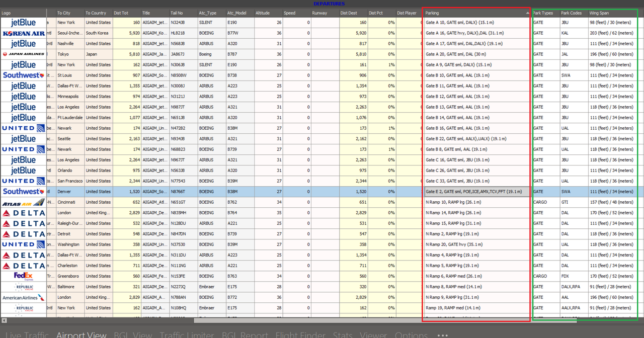Select tail number HL8218 cell
Image resolution: width=644 pixels, height=338 pixels.
pos(183,33)
